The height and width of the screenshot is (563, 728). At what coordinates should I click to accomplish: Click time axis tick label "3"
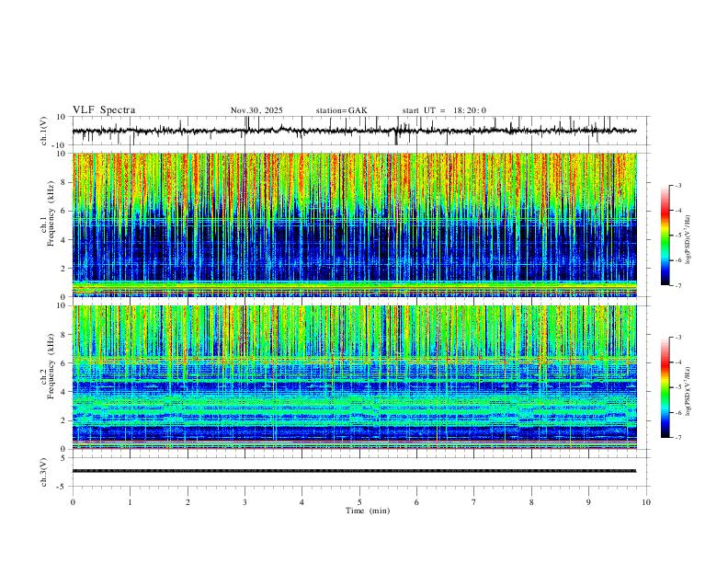245,502
